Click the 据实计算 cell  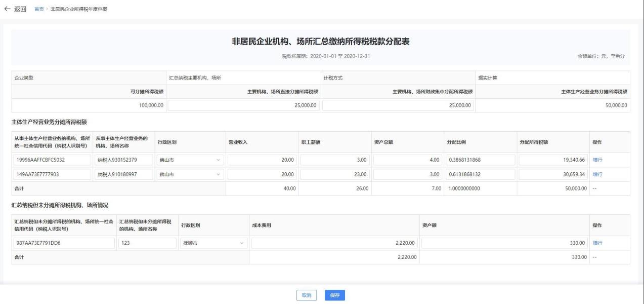pos(552,78)
